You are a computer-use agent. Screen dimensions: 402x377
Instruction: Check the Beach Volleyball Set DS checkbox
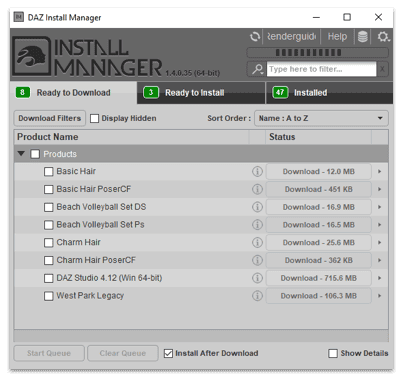click(x=49, y=207)
